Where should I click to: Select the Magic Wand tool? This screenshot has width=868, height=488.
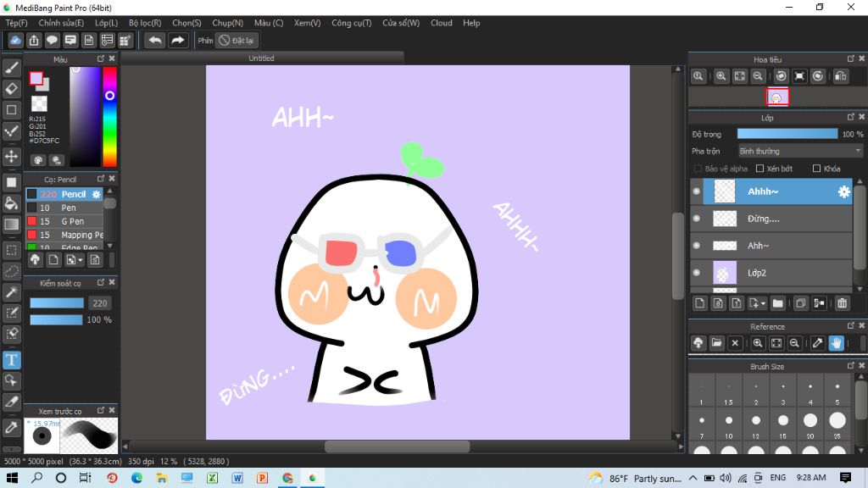pos(12,292)
